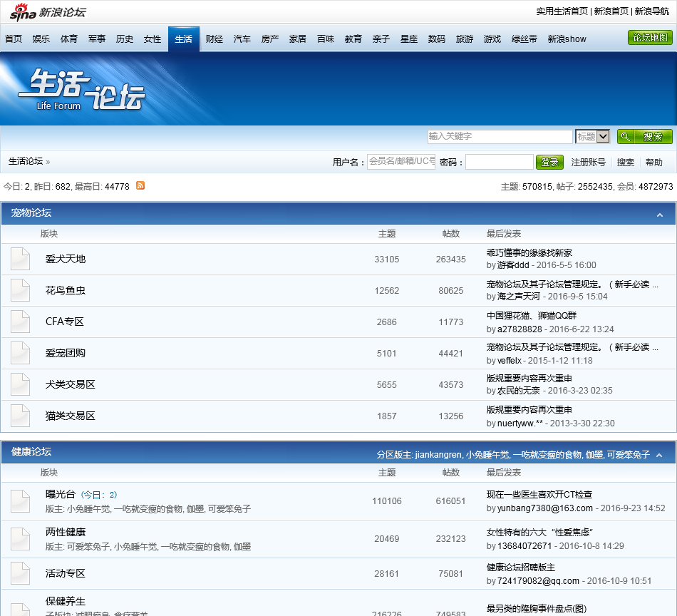Focus the 密码 input field
677x616 pixels.
click(x=499, y=162)
